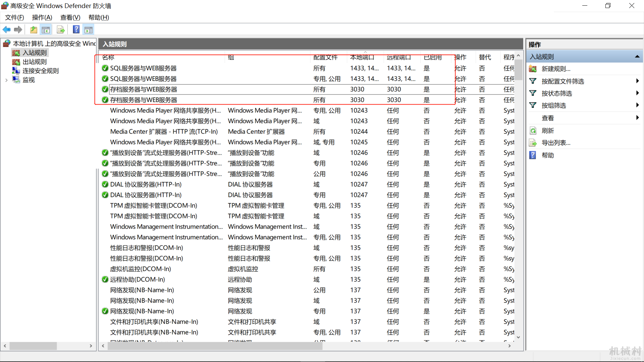The image size is (644, 362).
Task: Click the help icon beside 帮助 in actions pane
Action: click(x=533, y=155)
